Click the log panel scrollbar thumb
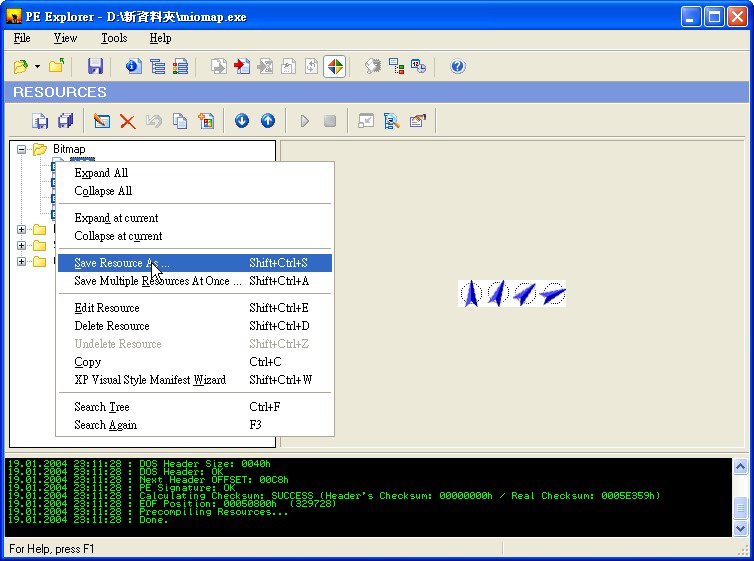Viewport: 754px width, 561px height. pyautogui.click(x=741, y=508)
